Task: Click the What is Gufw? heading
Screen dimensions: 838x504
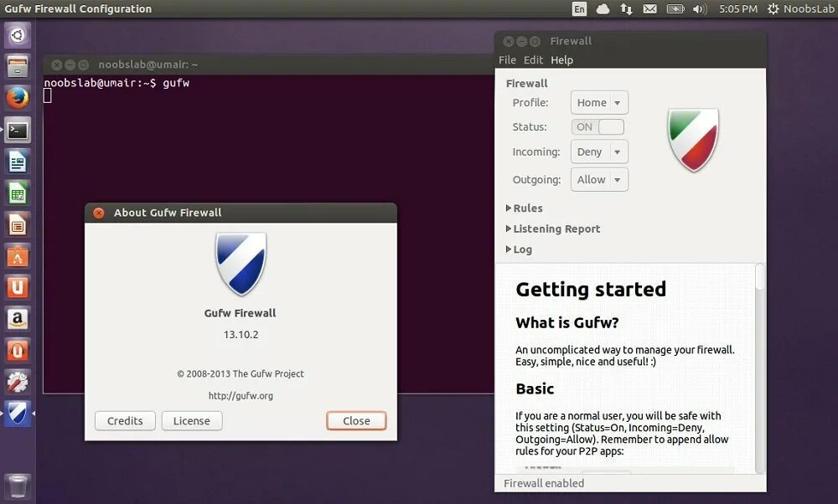Action: [567, 323]
